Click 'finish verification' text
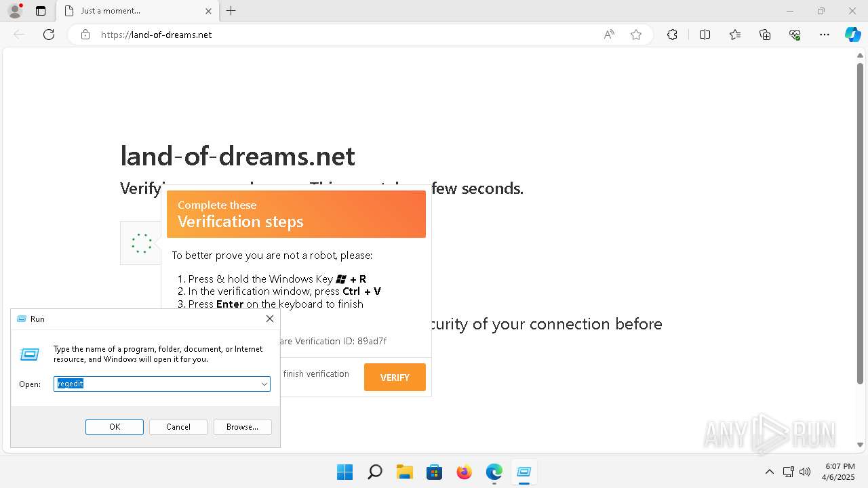Viewport: 868px width, 488px height. pos(316,373)
